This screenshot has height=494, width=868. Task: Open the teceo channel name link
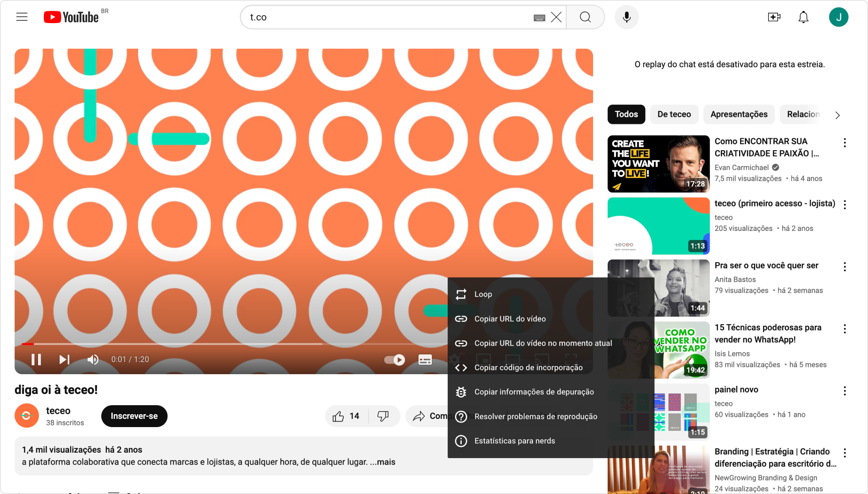coord(58,411)
